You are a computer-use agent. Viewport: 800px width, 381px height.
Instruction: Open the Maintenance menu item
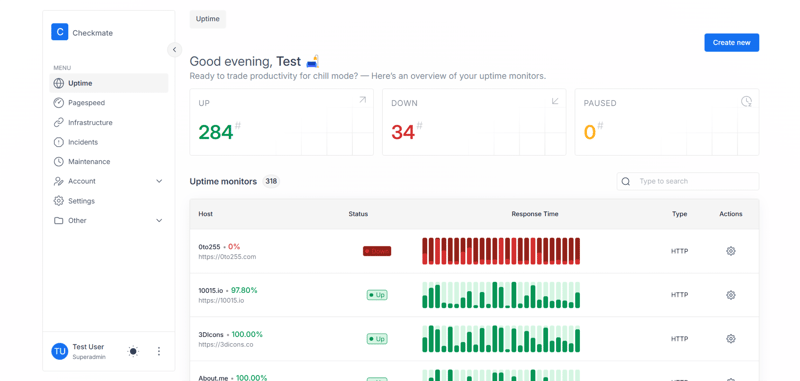[109, 161]
